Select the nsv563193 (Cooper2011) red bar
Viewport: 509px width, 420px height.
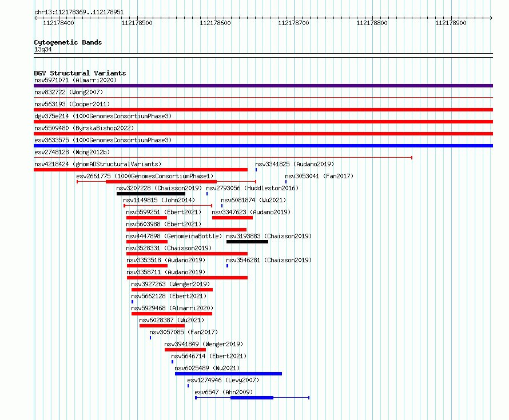click(263, 110)
